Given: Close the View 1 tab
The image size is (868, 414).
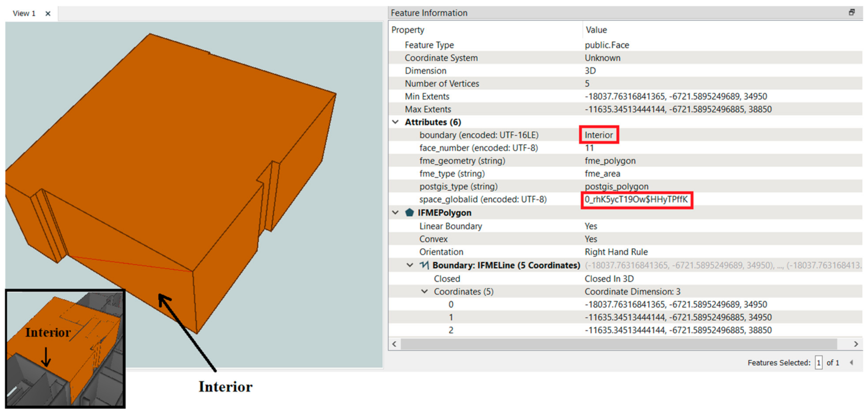Looking at the screenshot, I should [x=48, y=13].
